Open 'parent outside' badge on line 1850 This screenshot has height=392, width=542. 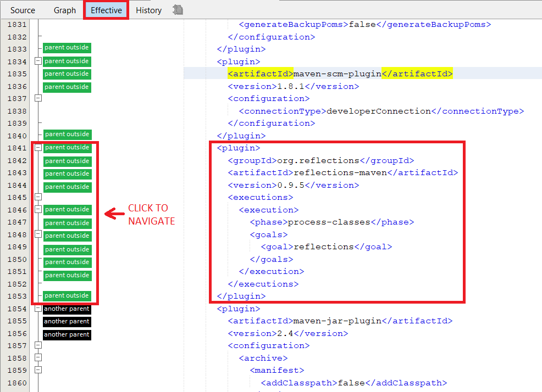pos(67,262)
